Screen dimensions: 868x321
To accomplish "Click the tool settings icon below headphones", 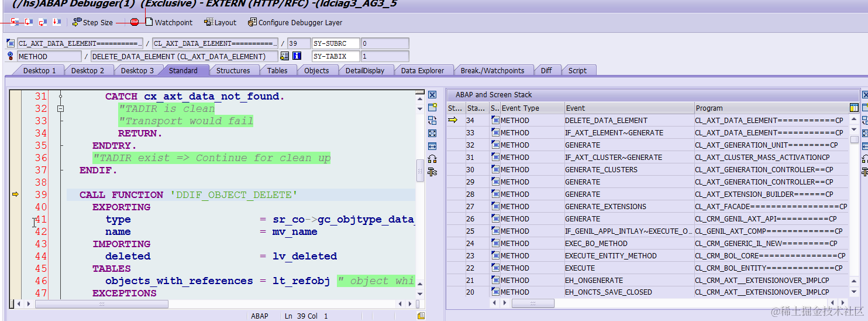I will [x=432, y=172].
